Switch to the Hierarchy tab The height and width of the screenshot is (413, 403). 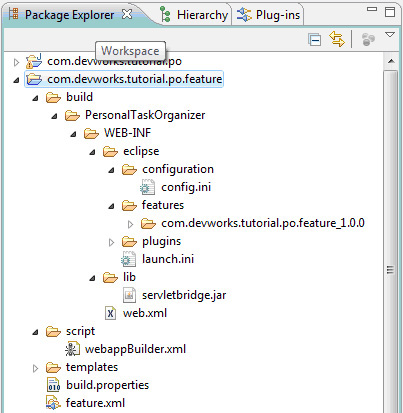(x=194, y=15)
